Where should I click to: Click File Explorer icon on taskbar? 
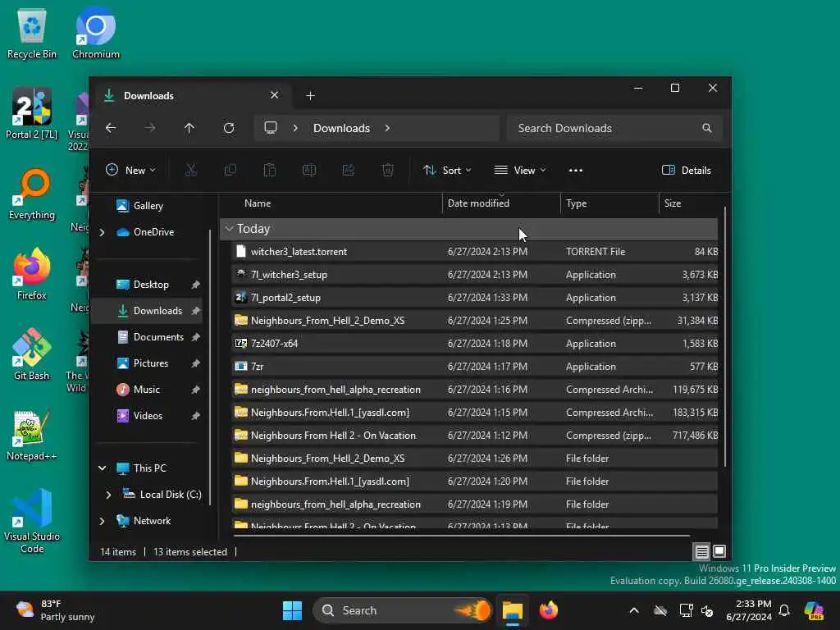(x=512, y=610)
